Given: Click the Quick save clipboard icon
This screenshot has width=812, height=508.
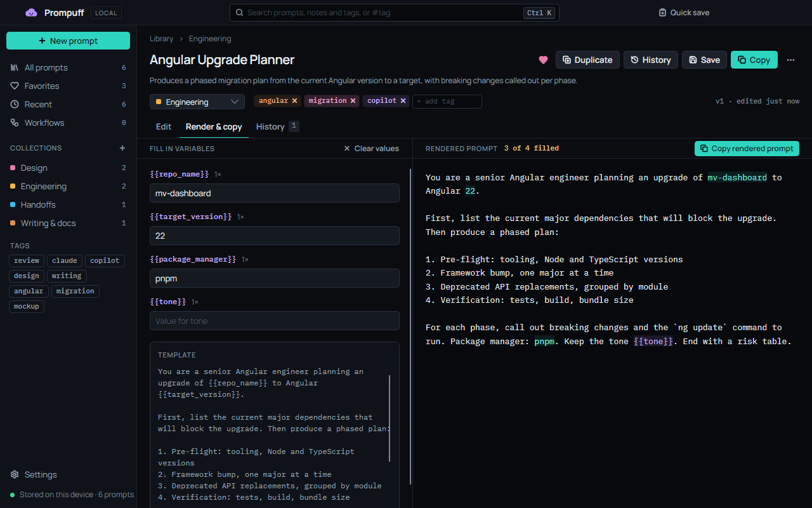Looking at the screenshot, I should (662, 13).
